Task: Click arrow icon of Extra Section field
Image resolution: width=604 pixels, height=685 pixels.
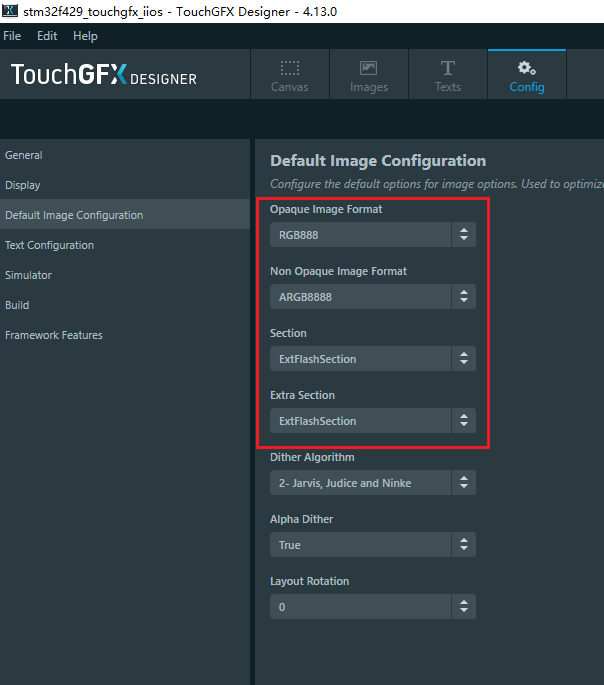Action: (x=464, y=421)
